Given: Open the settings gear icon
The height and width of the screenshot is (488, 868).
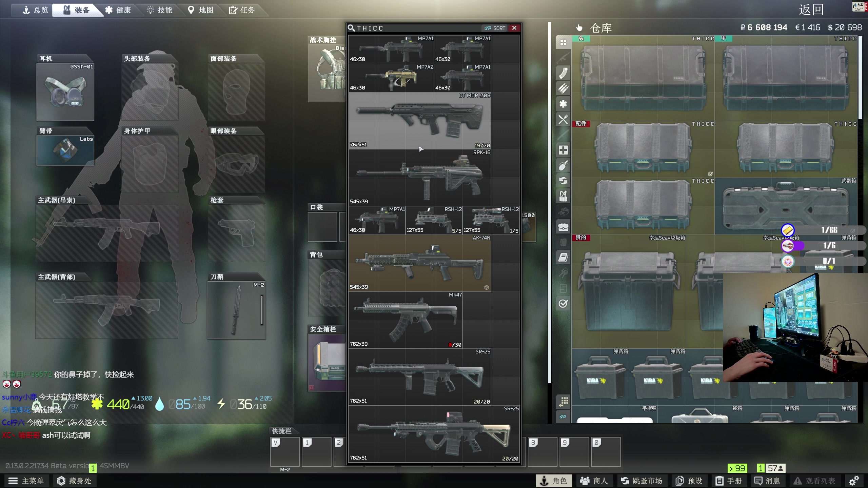Looking at the screenshot, I should [x=854, y=481].
